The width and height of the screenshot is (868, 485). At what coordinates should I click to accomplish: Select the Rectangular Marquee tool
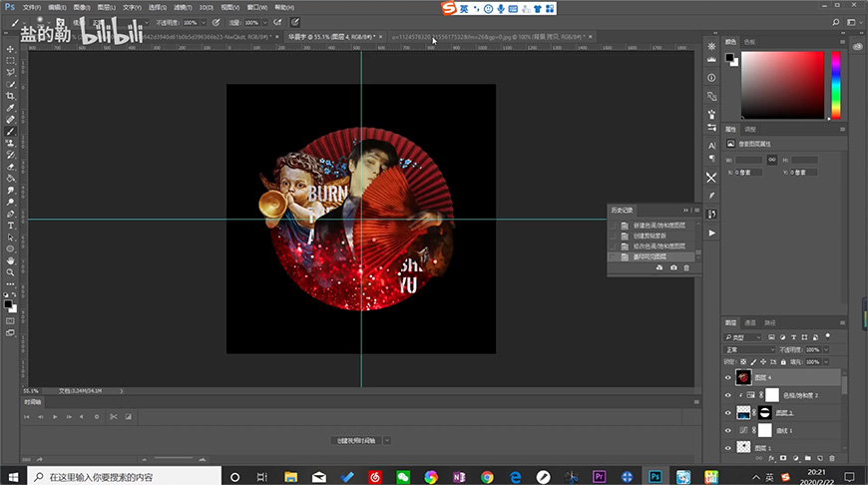(10, 60)
